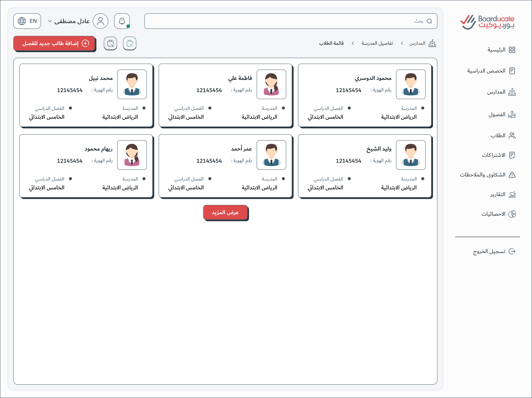Click تسجيل الخروج link
Viewport: 532px width, 398px height.
489,251
